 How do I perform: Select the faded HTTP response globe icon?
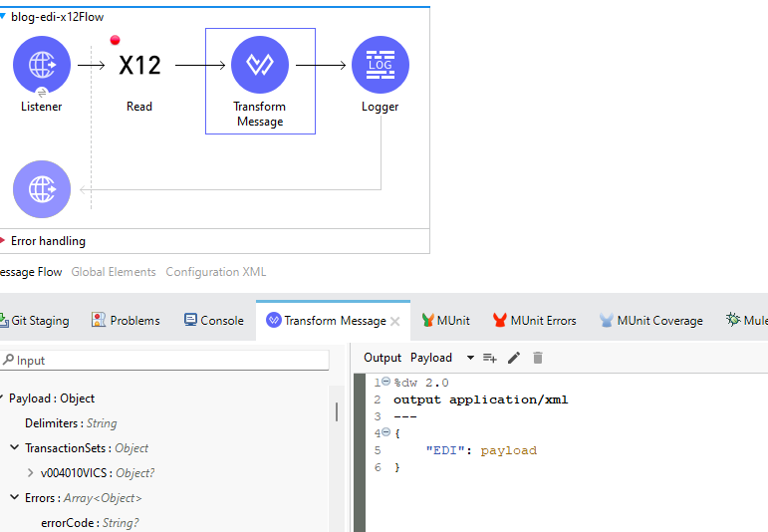point(42,189)
